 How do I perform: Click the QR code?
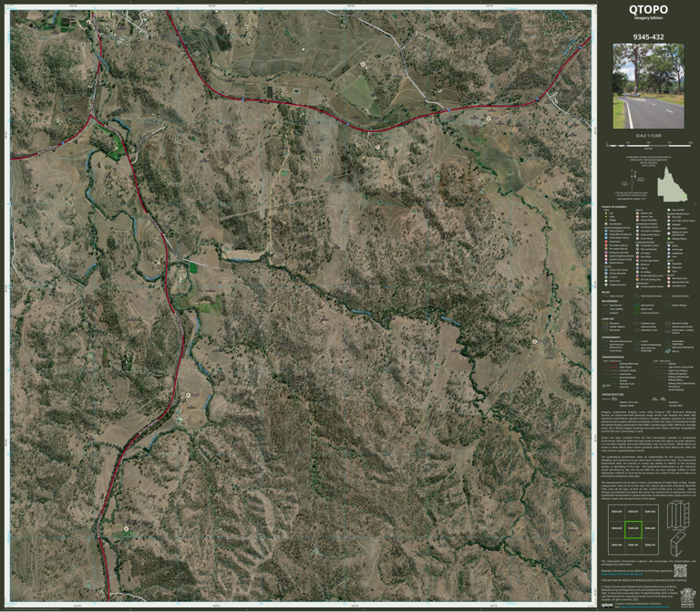click(680, 570)
